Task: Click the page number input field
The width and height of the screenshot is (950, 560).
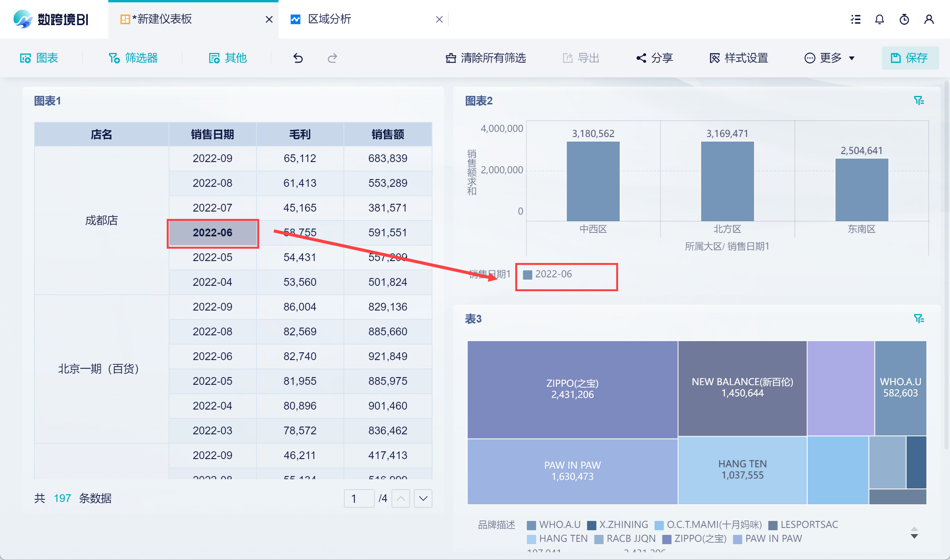Action: click(x=359, y=499)
